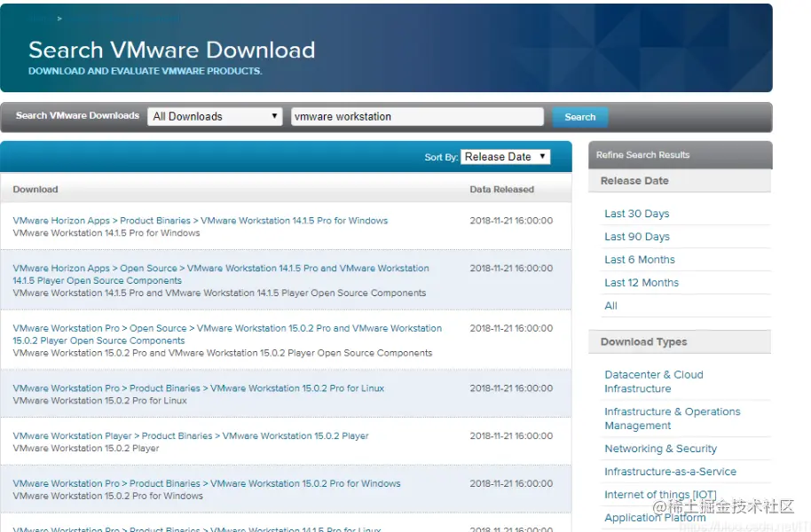Click 'Download and evaluate VMware products' subtitle
The image size is (811, 532).
(146, 71)
